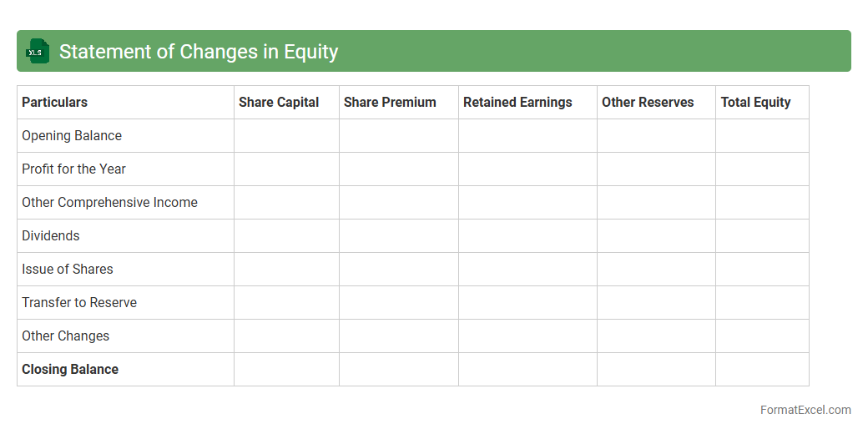This screenshot has width=868, height=434.
Task: Click Total Equity cell for Closing Balance
Action: click(762, 369)
